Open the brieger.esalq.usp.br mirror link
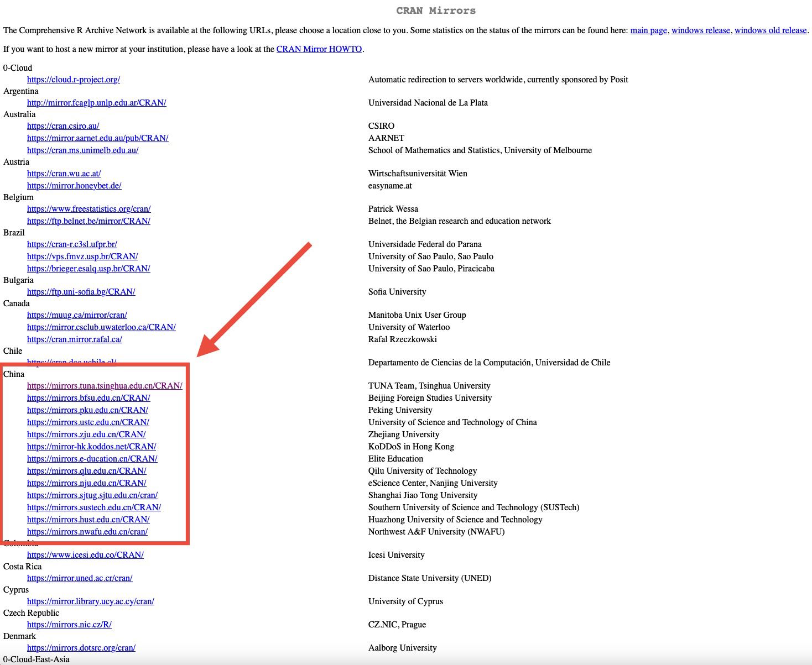The height and width of the screenshot is (665, 812). [x=89, y=269]
